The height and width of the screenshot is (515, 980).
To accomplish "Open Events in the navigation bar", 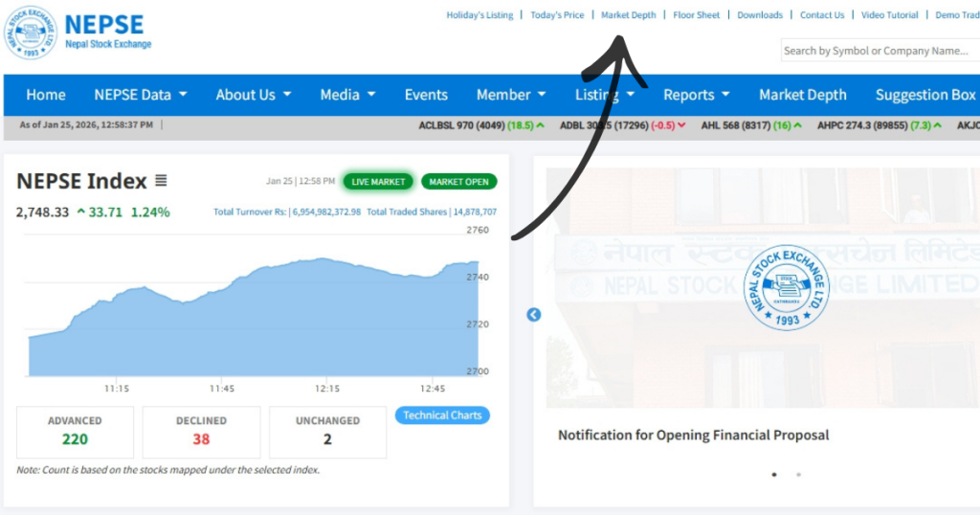I will click(x=426, y=95).
